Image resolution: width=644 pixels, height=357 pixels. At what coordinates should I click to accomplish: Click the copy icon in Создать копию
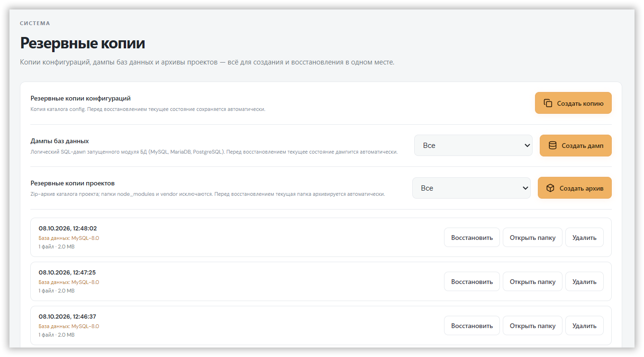click(x=548, y=103)
